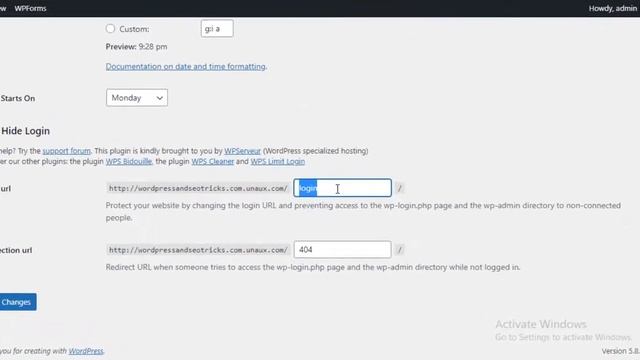
Task: Open the Howdy, admin account menu
Action: click(x=613, y=8)
